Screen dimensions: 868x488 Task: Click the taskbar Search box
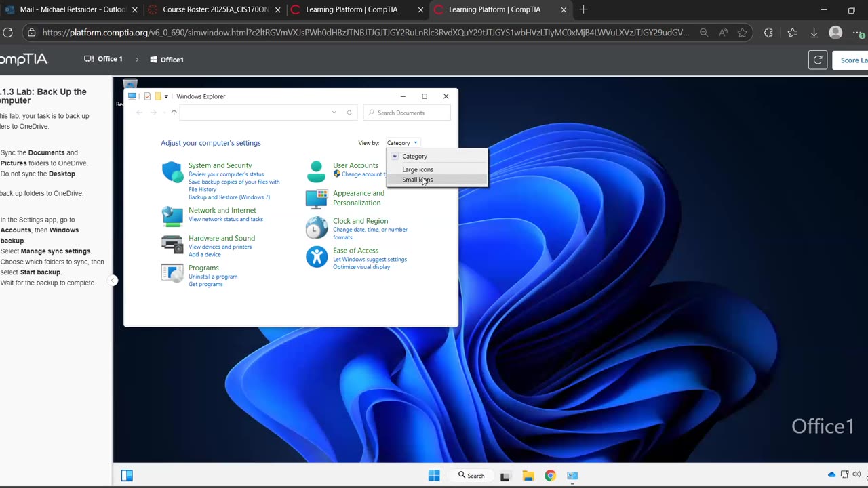click(x=471, y=475)
